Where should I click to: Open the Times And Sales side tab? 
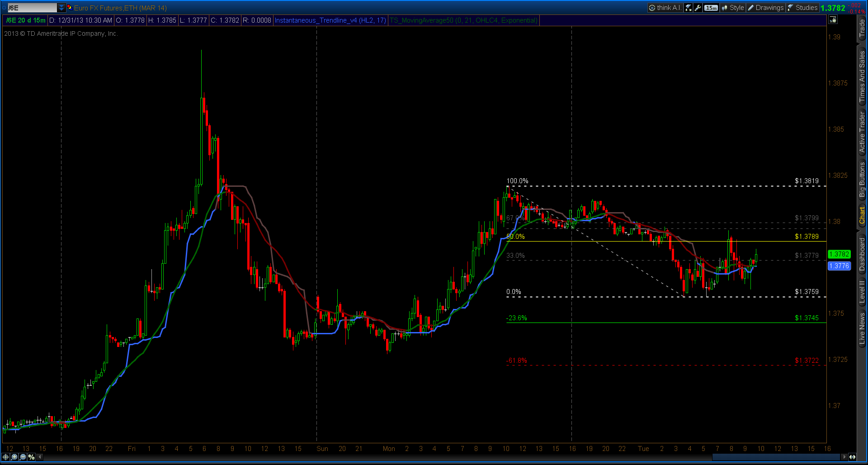(x=862, y=76)
